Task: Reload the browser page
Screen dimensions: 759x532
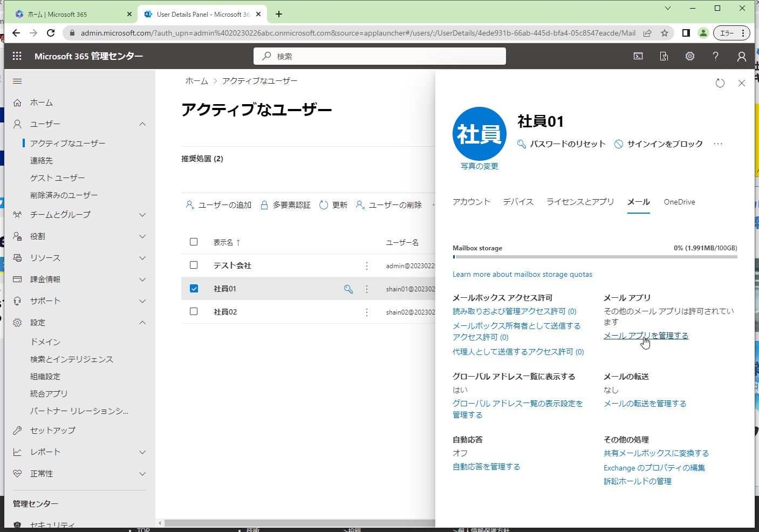Action: pos(51,33)
